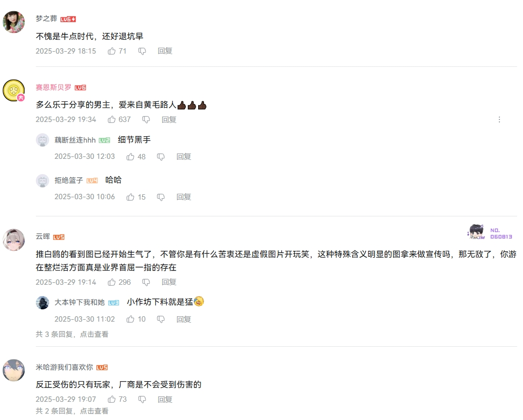Like 赛恩斯贝罗's comment showing 637 likes

click(112, 120)
